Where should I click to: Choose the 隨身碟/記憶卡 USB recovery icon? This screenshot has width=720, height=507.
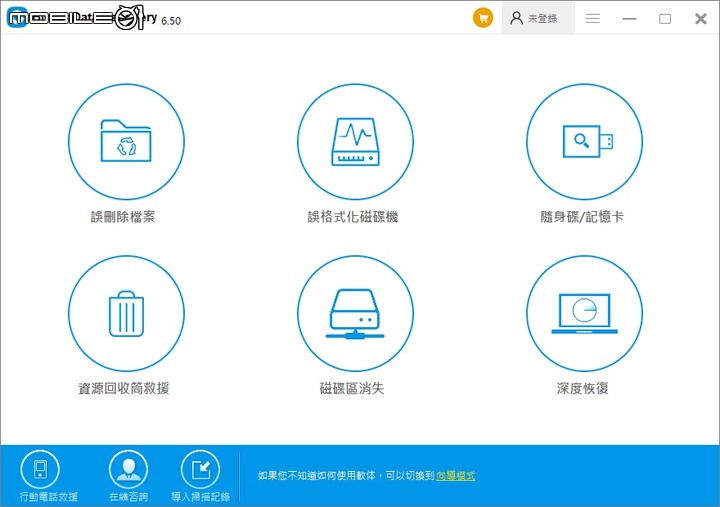click(x=584, y=141)
